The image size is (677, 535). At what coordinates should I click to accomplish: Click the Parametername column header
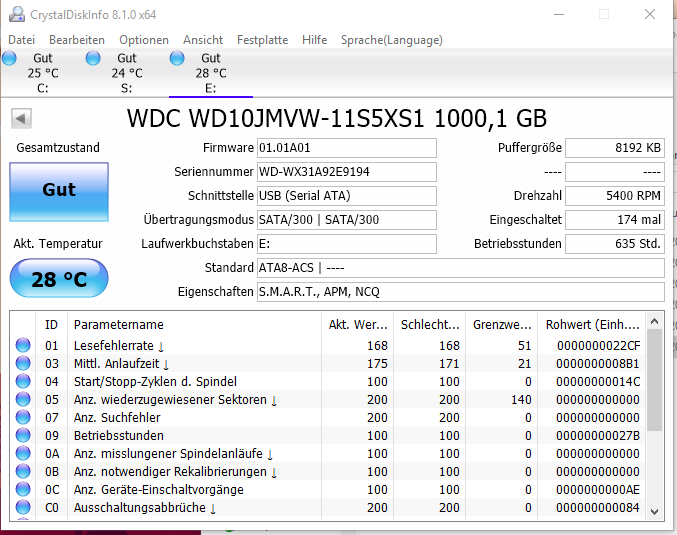pyautogui.click(x=195, y=325)
